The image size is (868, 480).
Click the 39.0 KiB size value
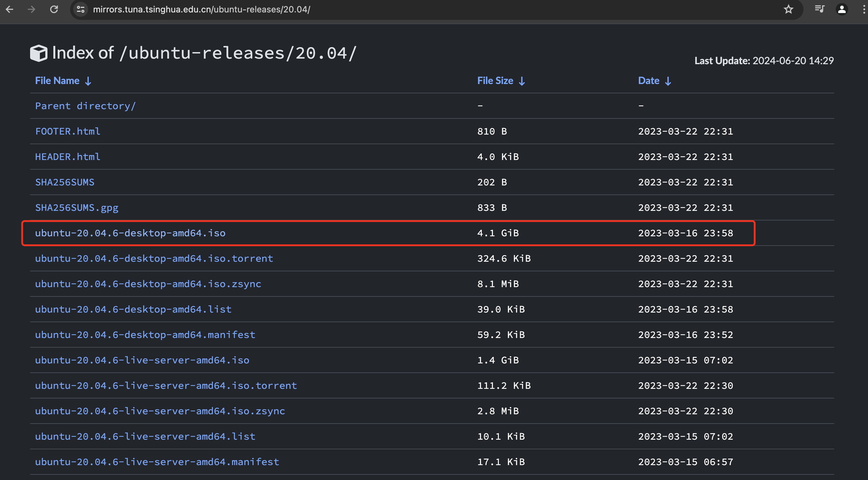tap(501, 309)
